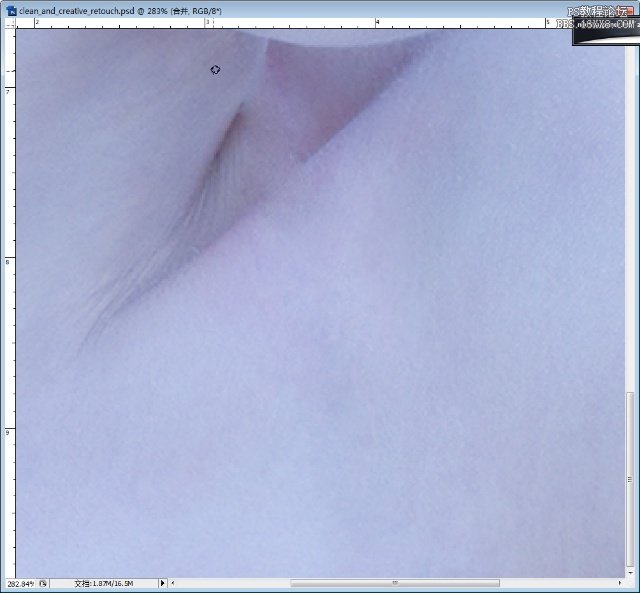Viewport: 640px width, 593px height.
Task: Open the status bar options arrow menu
Action: click(162, 583)
